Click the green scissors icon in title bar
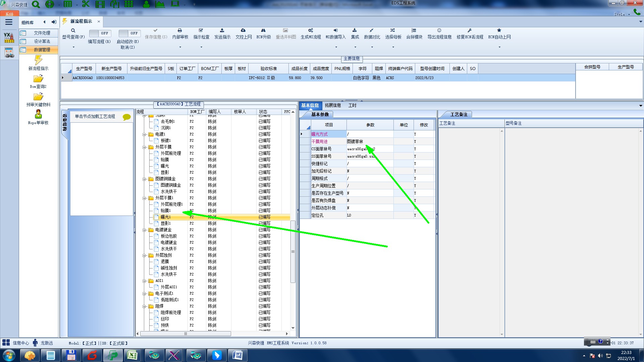Image resolution: width=644 pixels, height=362 pixels. coord(86,4)
